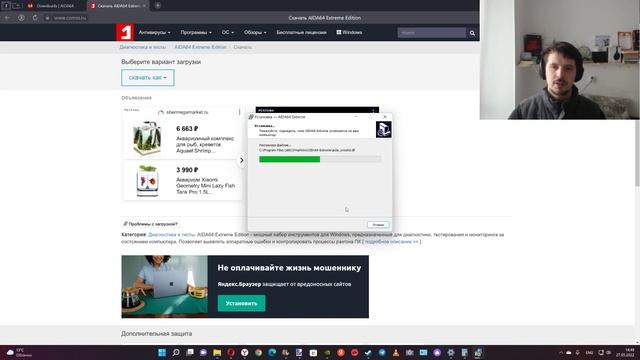Click the "Проблемы с загрузкой?" link
The height and width of the screenshot is (360, 640).
coord(151,224)
